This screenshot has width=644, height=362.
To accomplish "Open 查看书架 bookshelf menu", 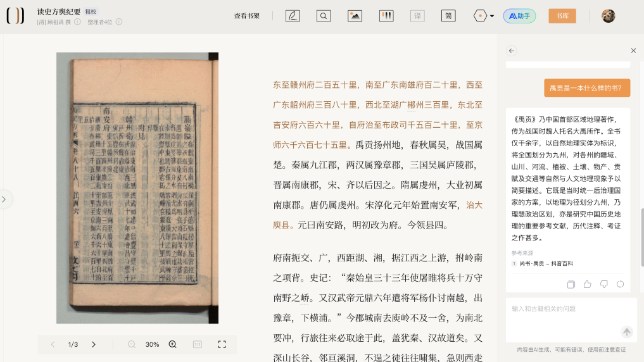I will 247,16.
